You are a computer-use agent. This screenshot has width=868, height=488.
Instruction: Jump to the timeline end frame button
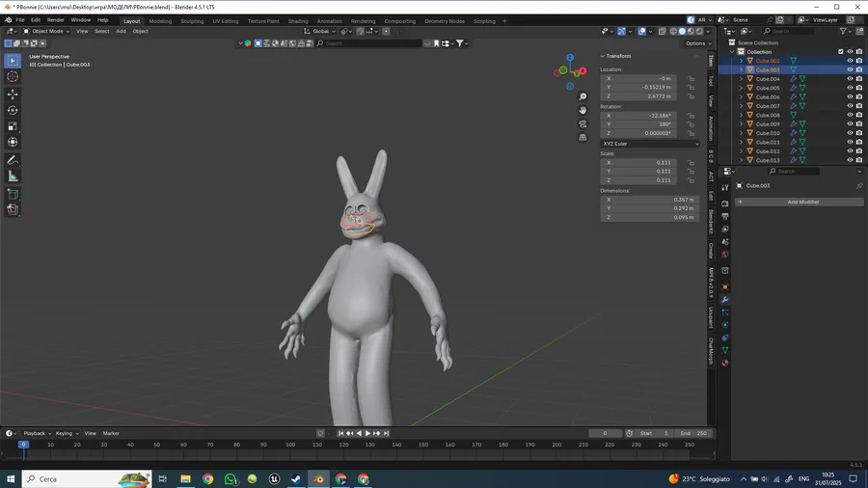coord(387,434)
